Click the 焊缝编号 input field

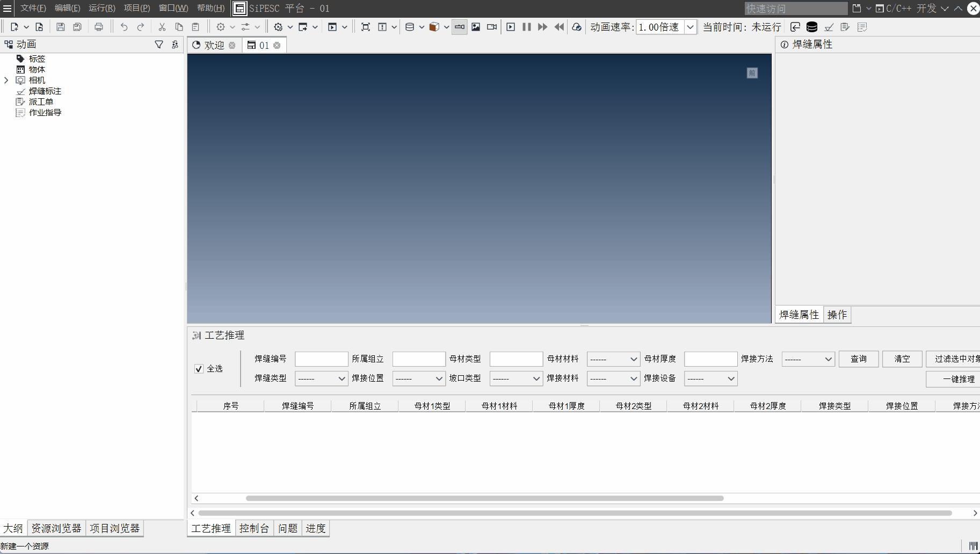tap(321, 359)
